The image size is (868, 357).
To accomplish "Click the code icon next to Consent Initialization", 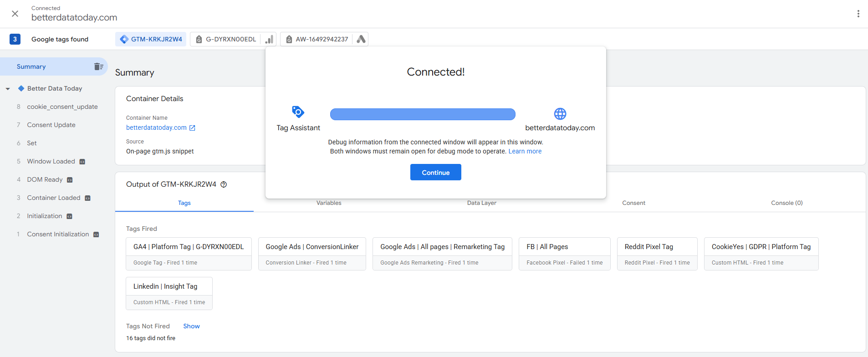I will (x=96, y=235).
